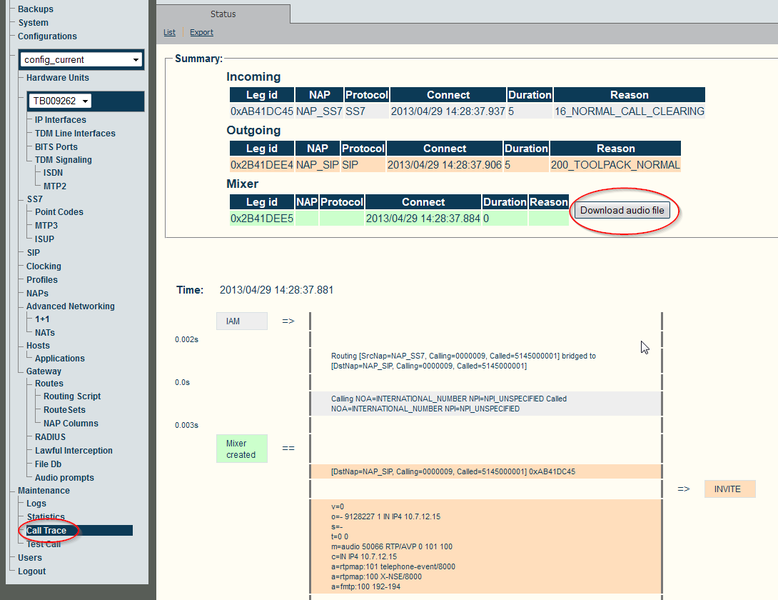Open the config_current dropdown
778x600 pixels.
81,60
